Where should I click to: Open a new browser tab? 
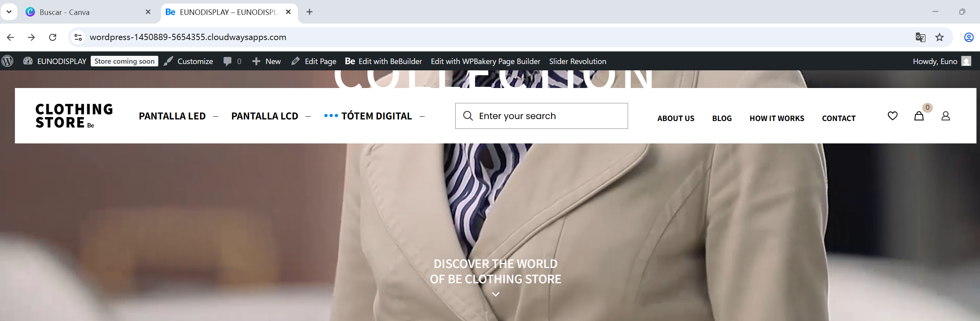(310, 12)
